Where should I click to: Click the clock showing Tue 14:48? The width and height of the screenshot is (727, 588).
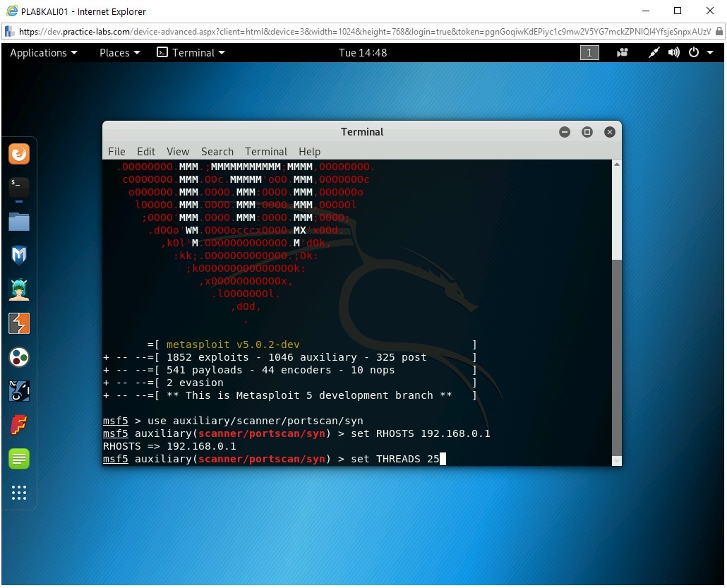pos(363,53)
